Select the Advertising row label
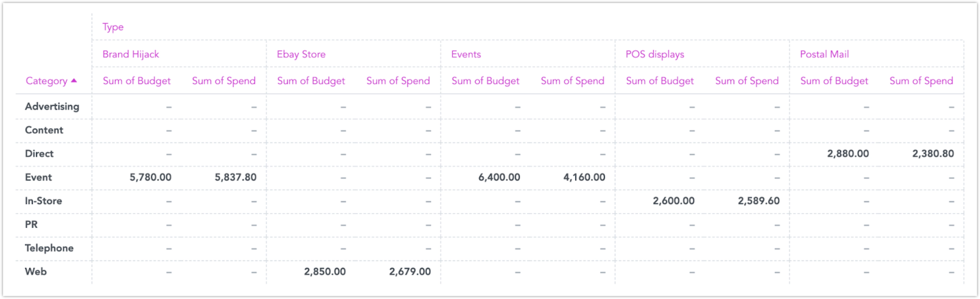 coord(52,107)
